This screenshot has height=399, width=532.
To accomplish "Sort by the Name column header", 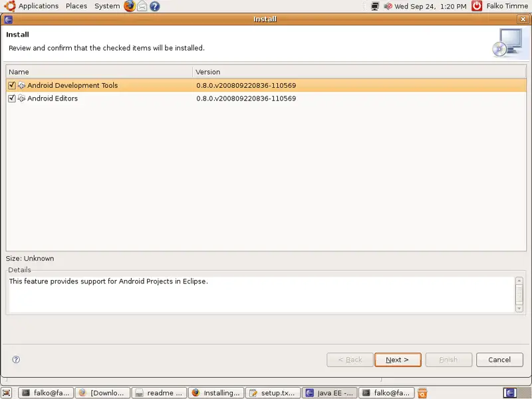I will coord(99,72).
